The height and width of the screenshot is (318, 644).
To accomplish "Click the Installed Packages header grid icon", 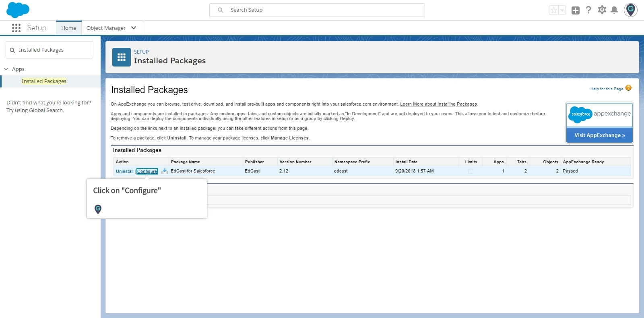I will [122, 57].
